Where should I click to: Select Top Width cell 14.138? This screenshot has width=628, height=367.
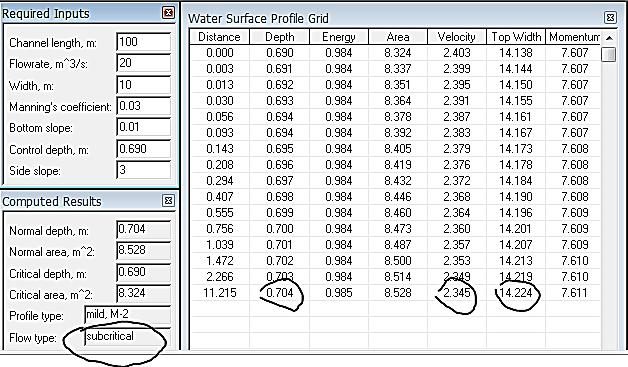coord(516,53)
